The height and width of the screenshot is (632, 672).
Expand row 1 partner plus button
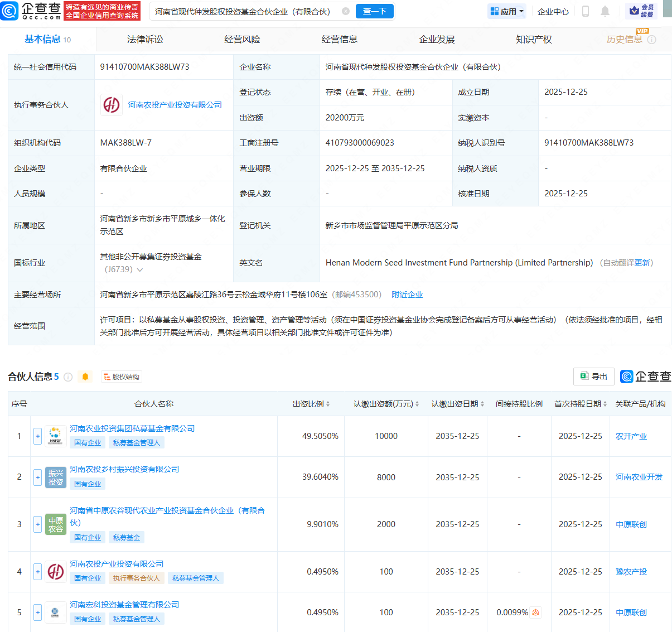tap(37, 436)
